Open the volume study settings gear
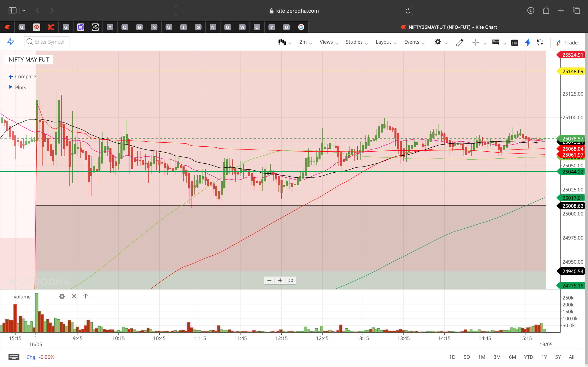This screenshot has height=367, width=588. (62, 296)
